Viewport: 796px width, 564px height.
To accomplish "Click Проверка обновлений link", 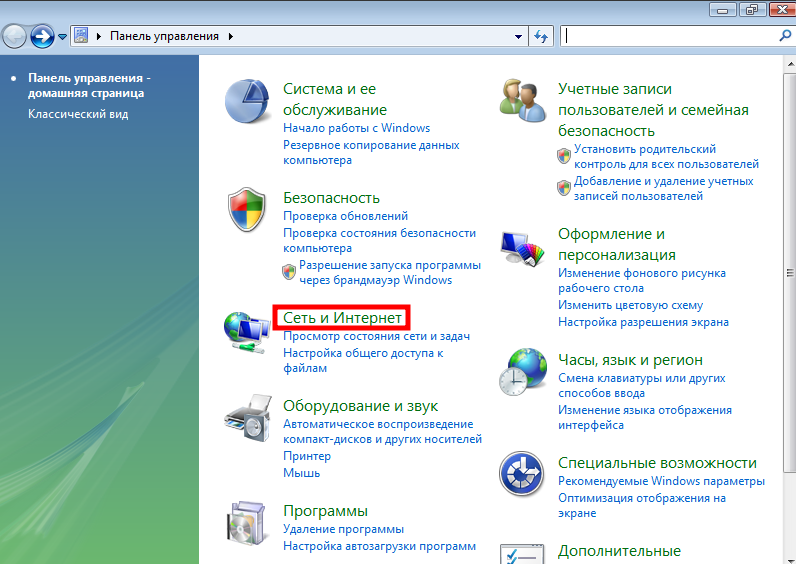I will tap(345, 216).
